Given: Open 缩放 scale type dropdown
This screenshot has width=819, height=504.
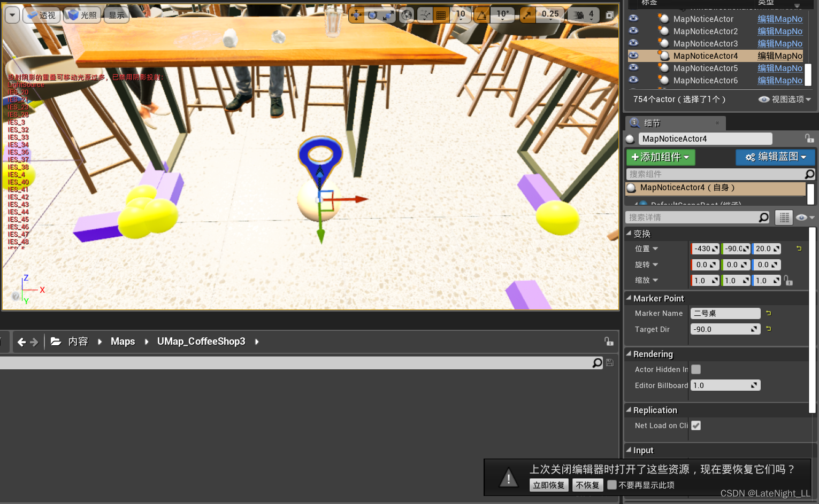Looking at the screenshot, I should point(646,280).
